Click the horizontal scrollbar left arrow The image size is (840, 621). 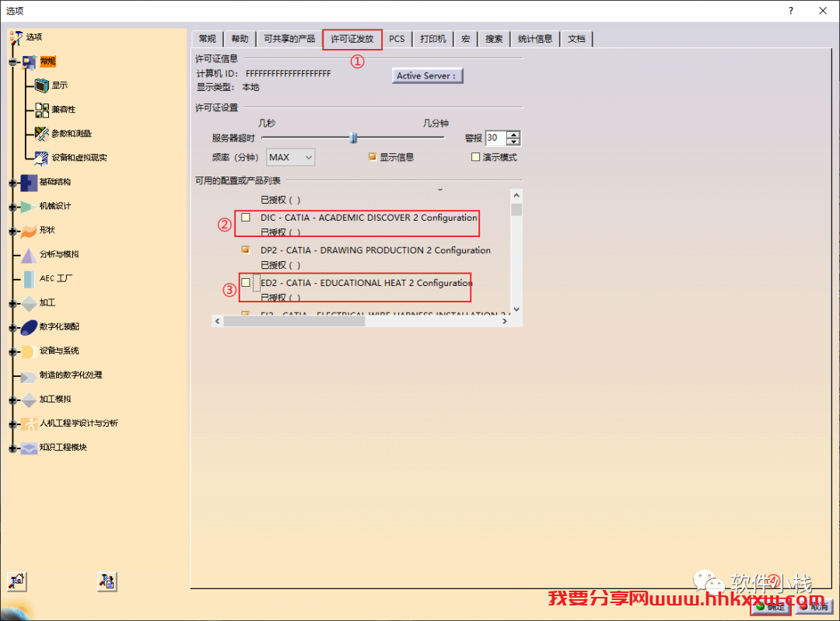(217, 321)
